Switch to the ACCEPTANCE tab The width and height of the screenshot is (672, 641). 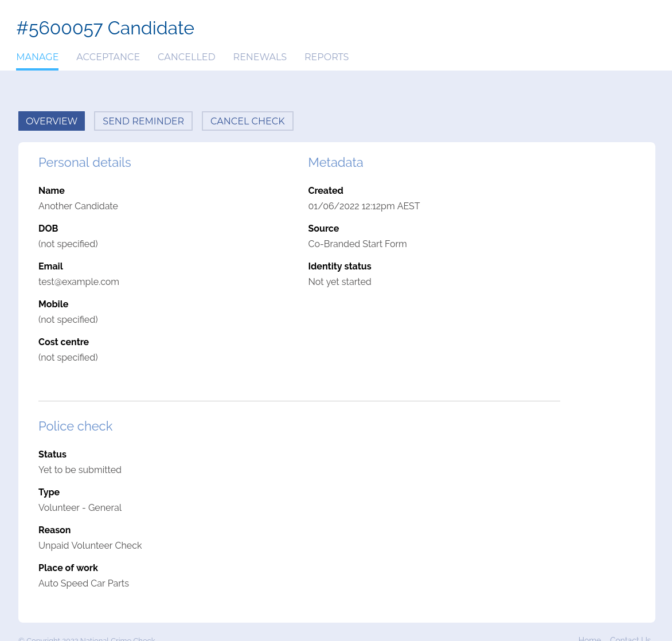click(x=108, y=57)
